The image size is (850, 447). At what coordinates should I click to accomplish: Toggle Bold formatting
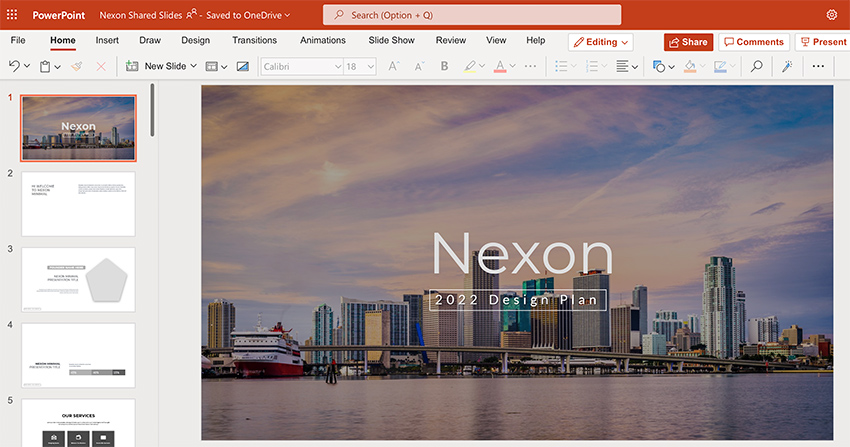445,66
